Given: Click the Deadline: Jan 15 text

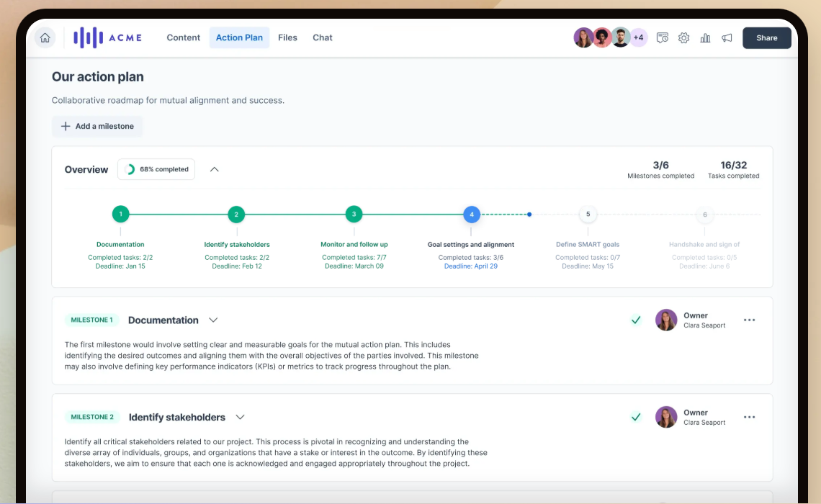Looking at the screenshot, I should [x=120, y=266].
